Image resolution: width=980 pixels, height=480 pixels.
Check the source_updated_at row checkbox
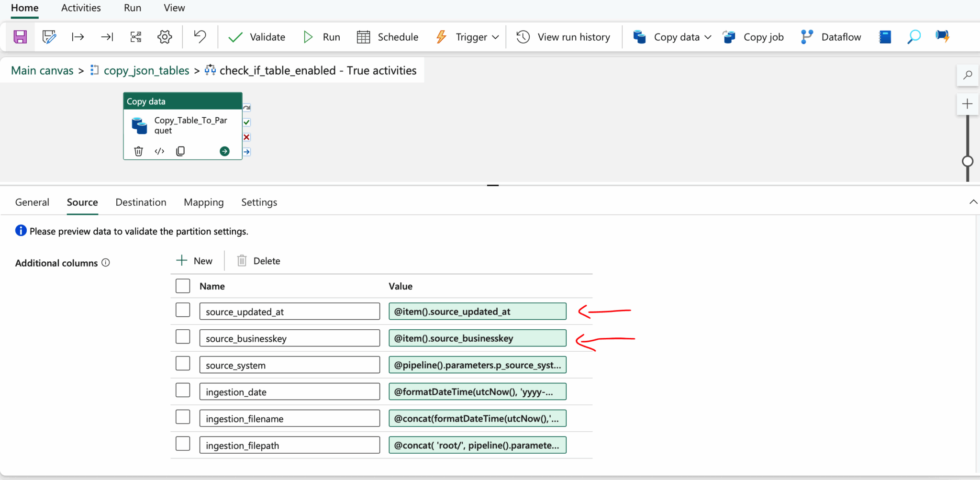(x=183, y=310)
